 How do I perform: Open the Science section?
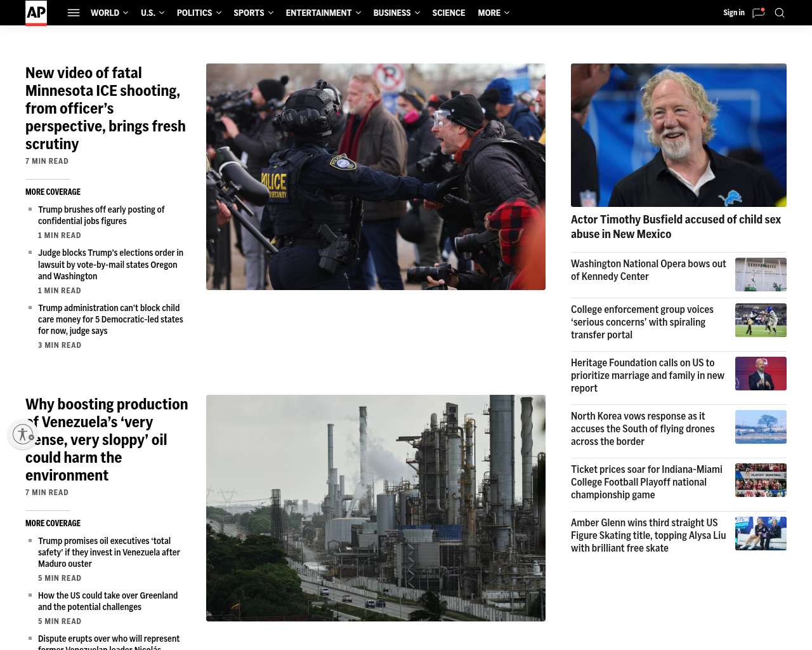coord(449,13)
